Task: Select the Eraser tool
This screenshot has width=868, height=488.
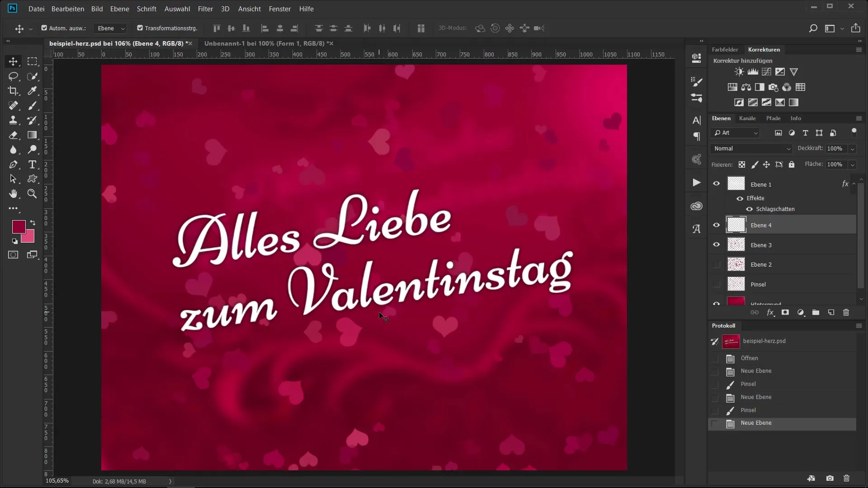Action: pyautogui.click(x=13, y=135)
